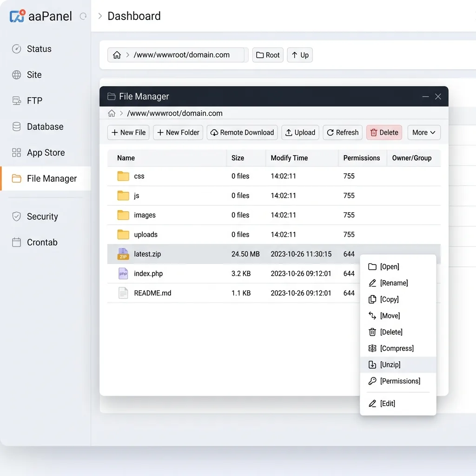Click the File Manager window title folder icon
The image size is (476, 476).
[x=112, y=97]
